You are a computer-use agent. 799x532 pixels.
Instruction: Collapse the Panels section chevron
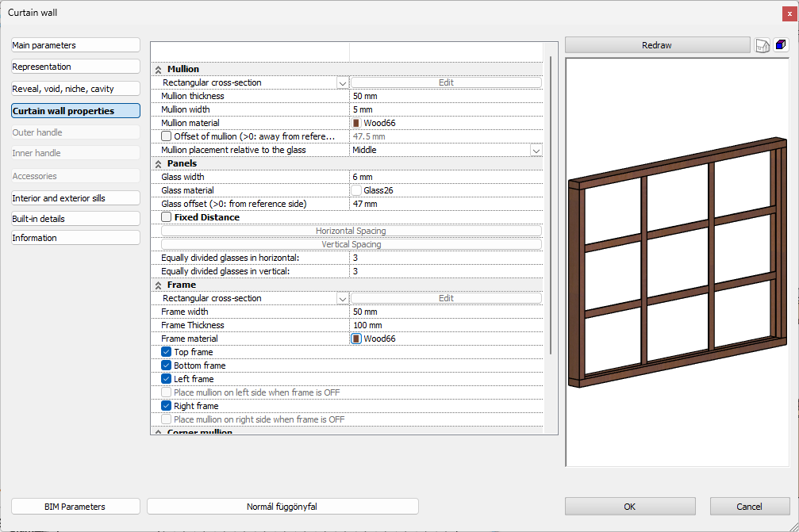click(158, 164)
